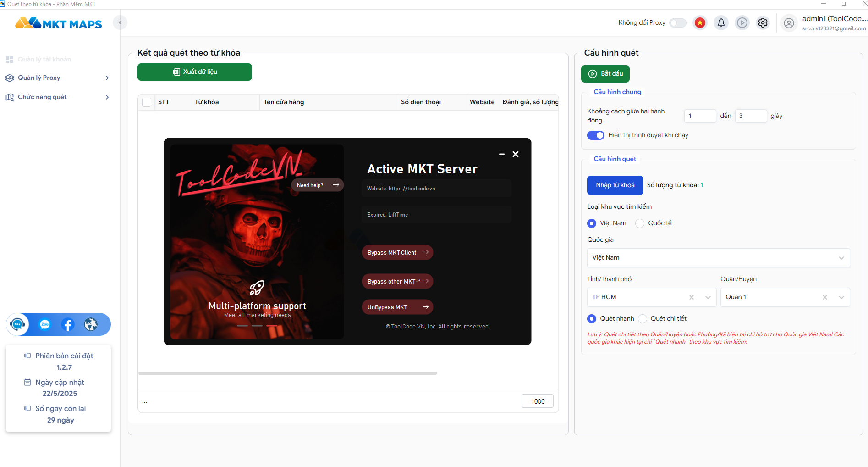Clear the Quận 1 district selection
The height and width of the screenshot is (467, 868).
825,297
